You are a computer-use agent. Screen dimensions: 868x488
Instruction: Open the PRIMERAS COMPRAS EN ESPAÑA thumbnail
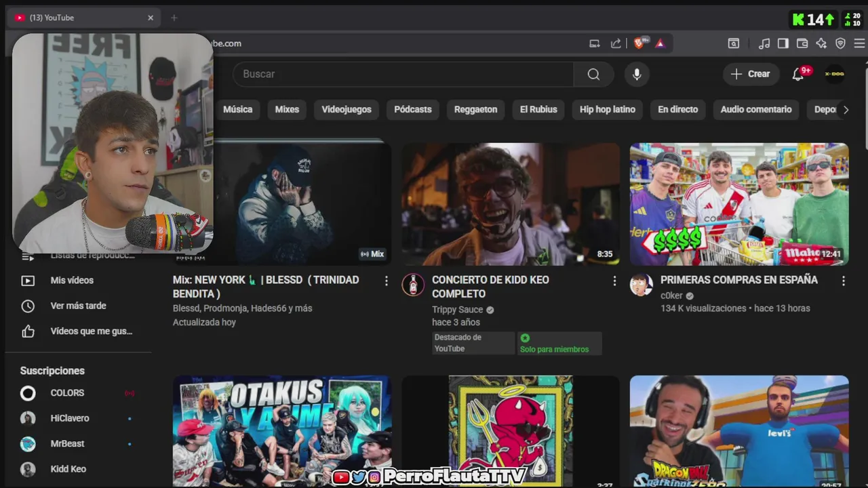739,204
